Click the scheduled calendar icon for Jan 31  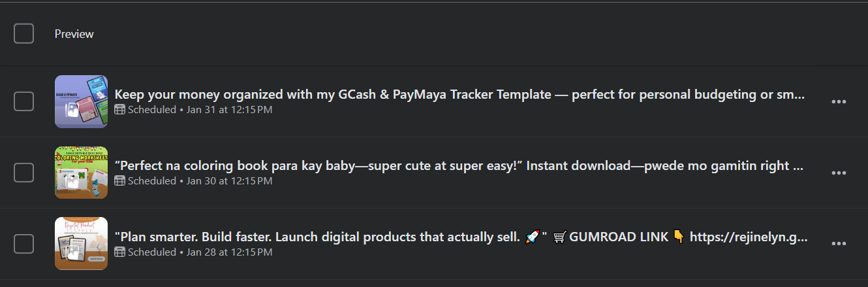pyautogui.click(x=119, y=110)
